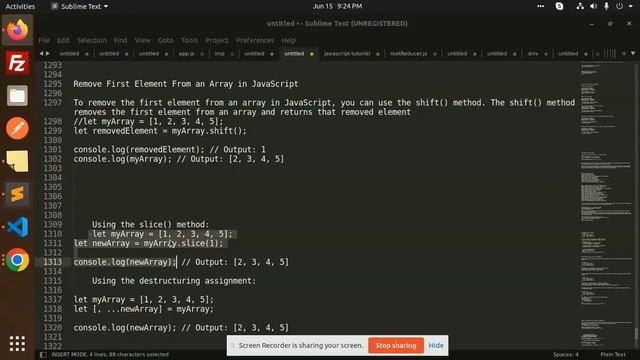Open the network status tray icon

(x=580, y=6)
